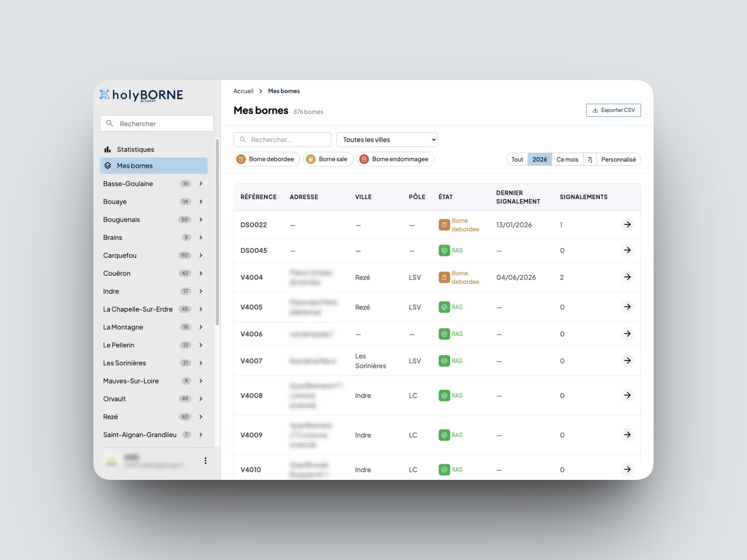Viewport: 747px width, 560px height.
Task: Click the sidebar vertical scrollbar
Action: 217,232
